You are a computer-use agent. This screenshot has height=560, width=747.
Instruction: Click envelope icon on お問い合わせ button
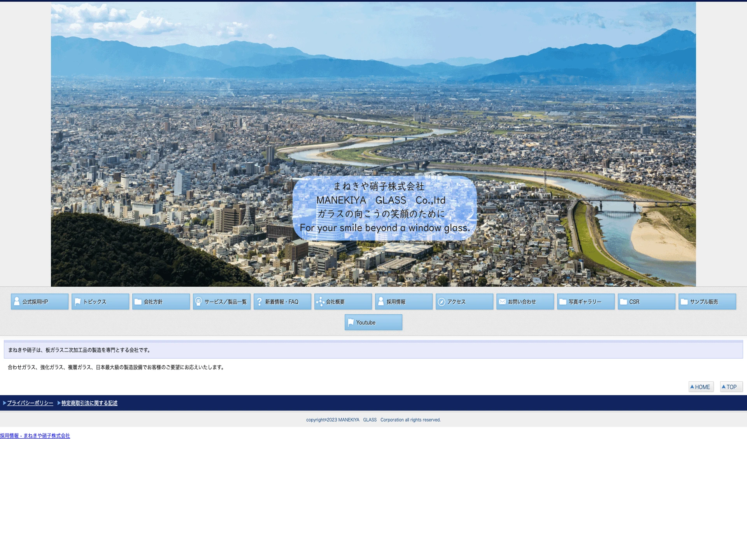coord(502,301)
